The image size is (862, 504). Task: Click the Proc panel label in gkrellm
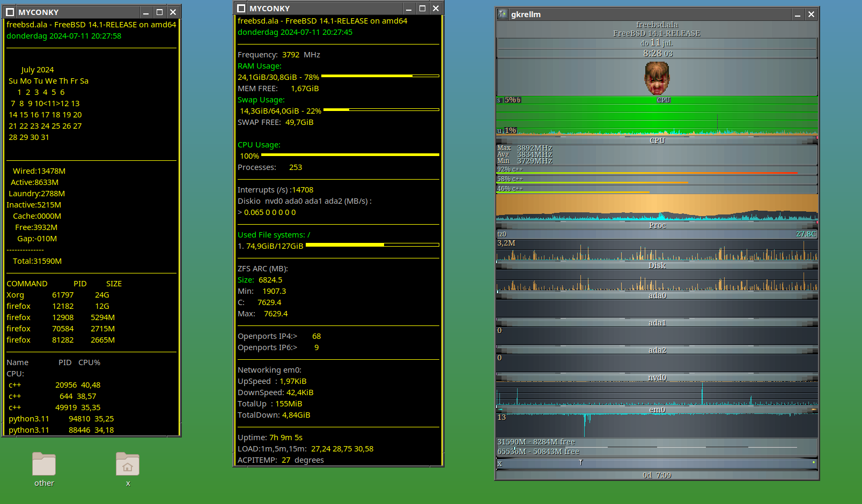tap(657, 225)
